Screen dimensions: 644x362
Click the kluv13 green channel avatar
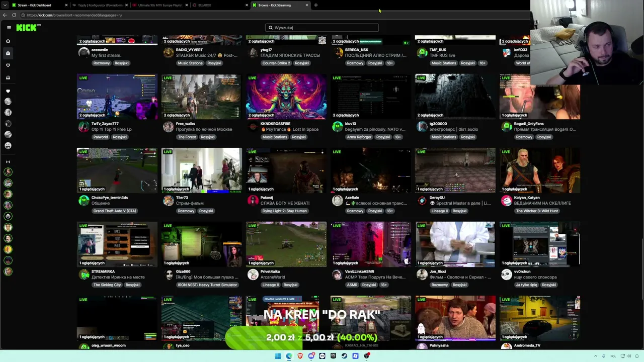point(338,127)
